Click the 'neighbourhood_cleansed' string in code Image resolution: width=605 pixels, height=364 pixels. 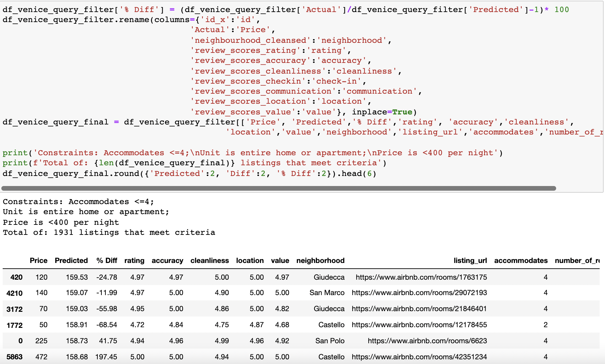tap(251, 40)
